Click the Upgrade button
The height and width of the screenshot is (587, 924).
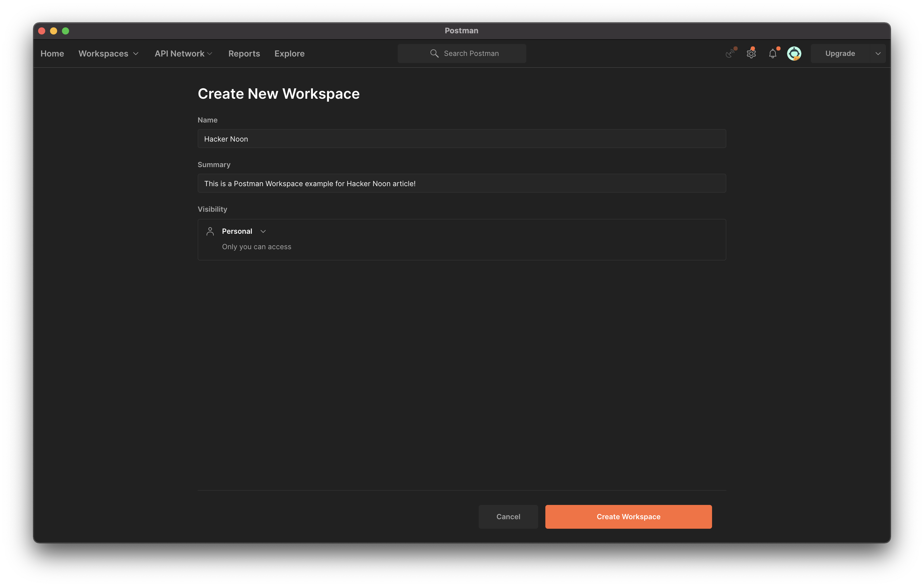(x=840, y=53)
